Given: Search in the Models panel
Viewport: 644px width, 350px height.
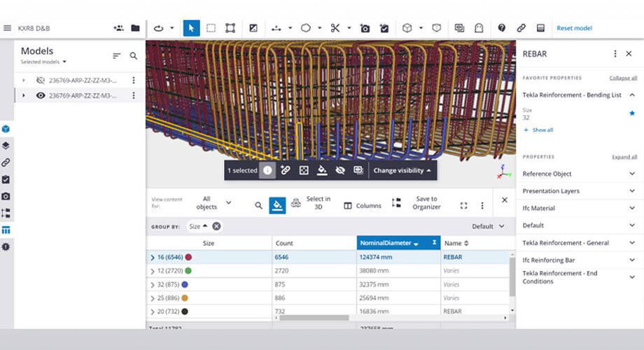Looking at the screenshot, I should tap(134, 55).
